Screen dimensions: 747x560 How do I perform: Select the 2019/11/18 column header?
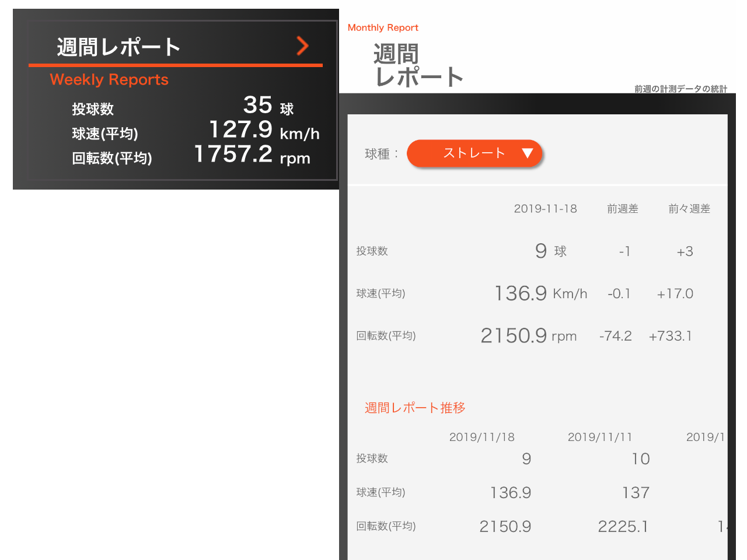point(481,437)
